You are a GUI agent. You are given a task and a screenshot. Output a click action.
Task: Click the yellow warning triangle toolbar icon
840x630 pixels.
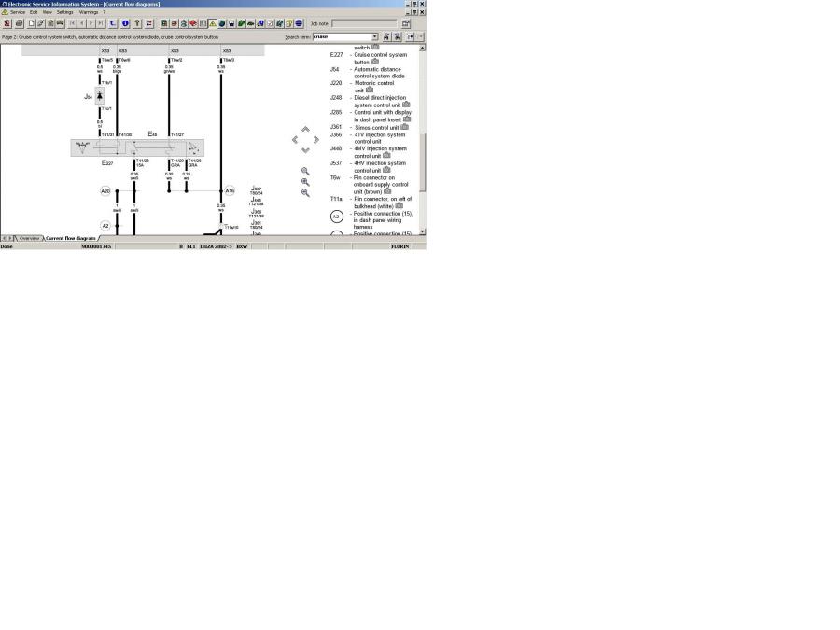click(x=213, y=23)
